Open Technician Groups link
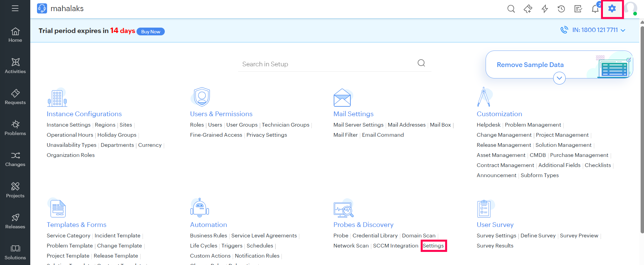Screen dimensions: 644x265 286,125
